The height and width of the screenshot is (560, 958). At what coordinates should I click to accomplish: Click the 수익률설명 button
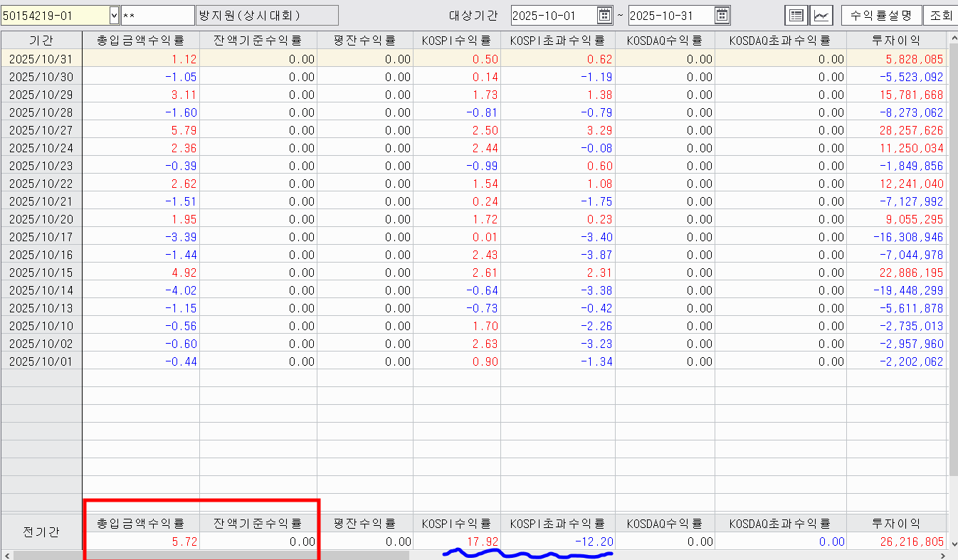(x=880, y=15)
